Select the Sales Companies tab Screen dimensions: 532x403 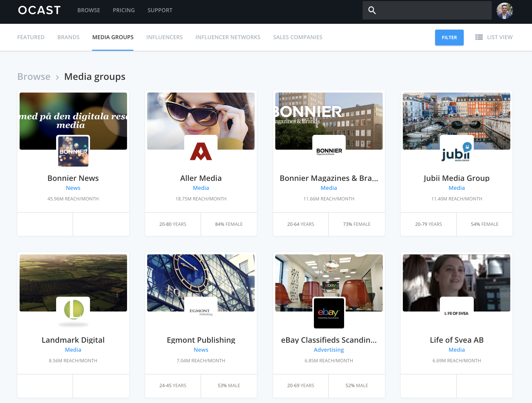click(297, 37)
